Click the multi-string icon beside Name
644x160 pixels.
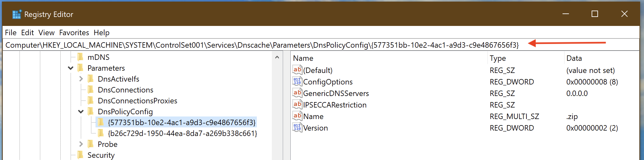(297, 116)
